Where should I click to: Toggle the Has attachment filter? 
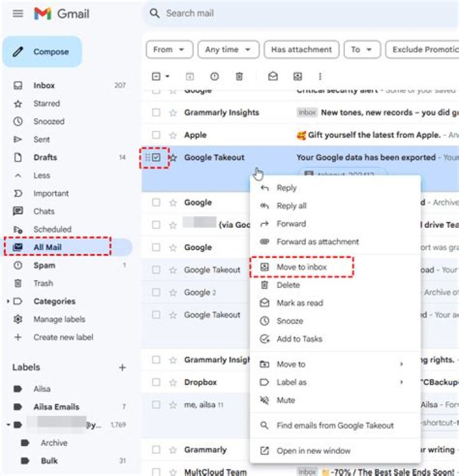302,50
